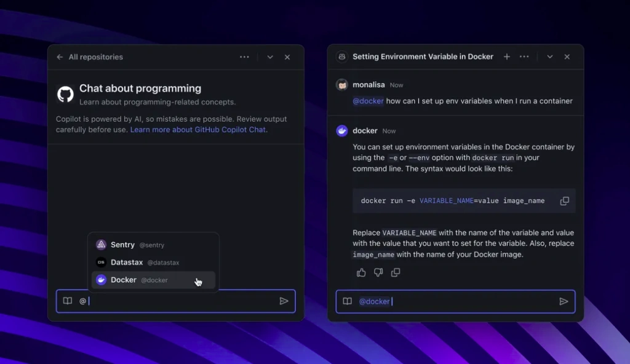
Task: Click the GitHub logo beside Chat about programming
Action: pos(65,94)
